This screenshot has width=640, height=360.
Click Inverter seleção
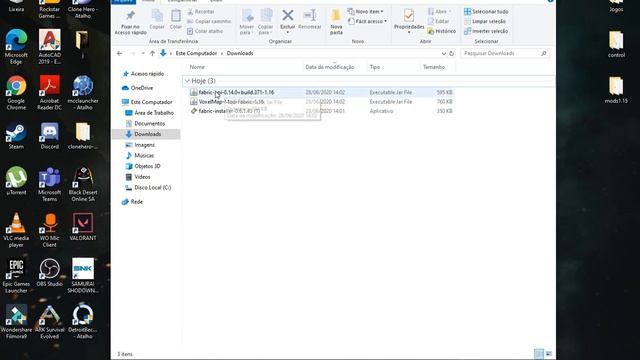point(486,31)
